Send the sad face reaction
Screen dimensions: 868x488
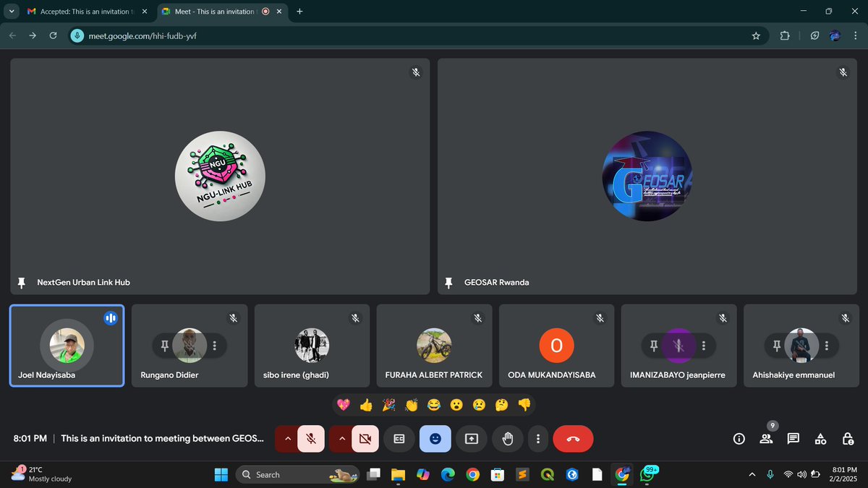(x=479, y=405)
